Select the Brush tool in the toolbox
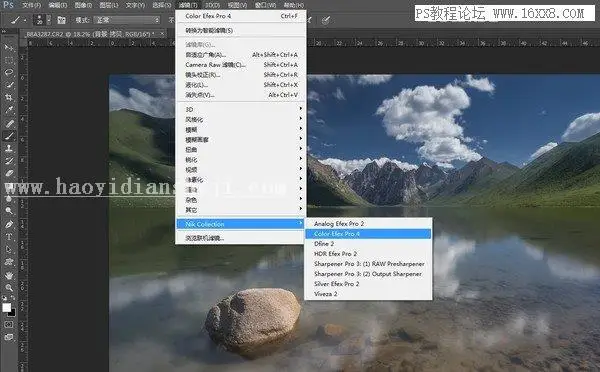Viewport: 600px width, 372px height. coord(9,136)
